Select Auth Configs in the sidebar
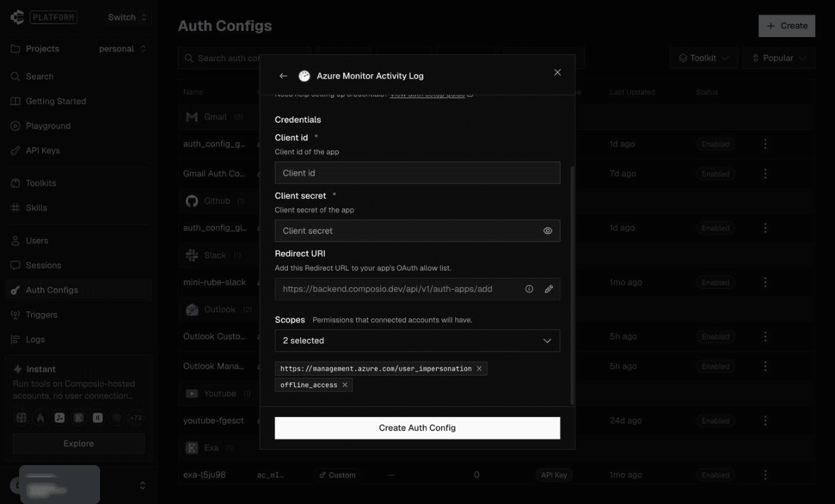835x504 pixels. click(x=78, y=290)
